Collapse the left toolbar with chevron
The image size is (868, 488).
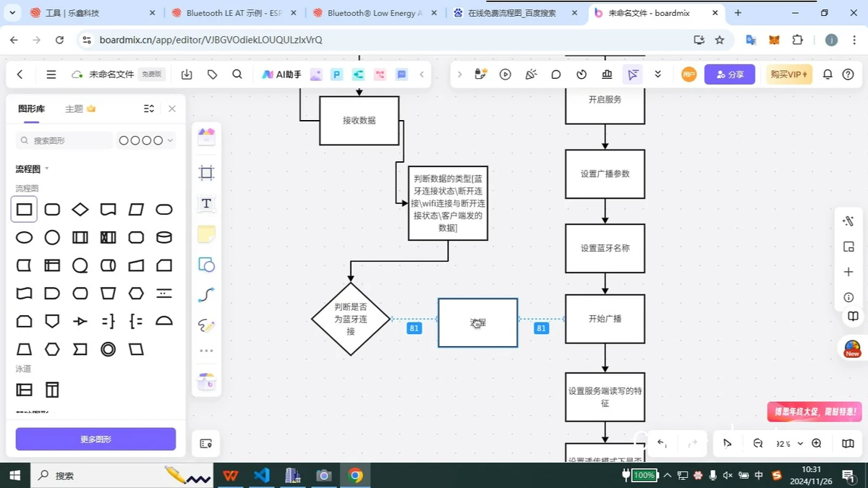(x=422, y=74)
